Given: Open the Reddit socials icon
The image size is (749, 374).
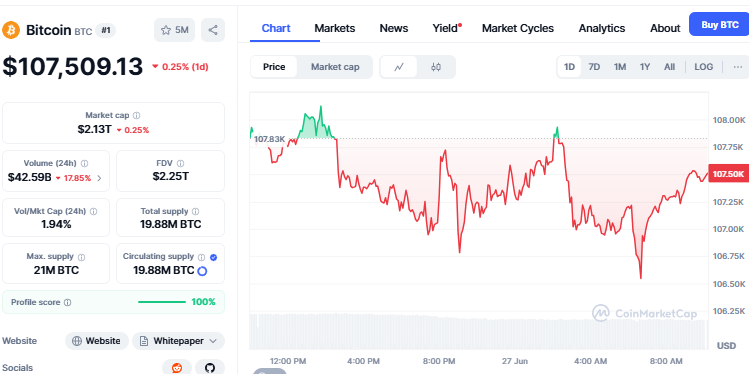Looking at the screenshot, I should (x=177, y=367).
